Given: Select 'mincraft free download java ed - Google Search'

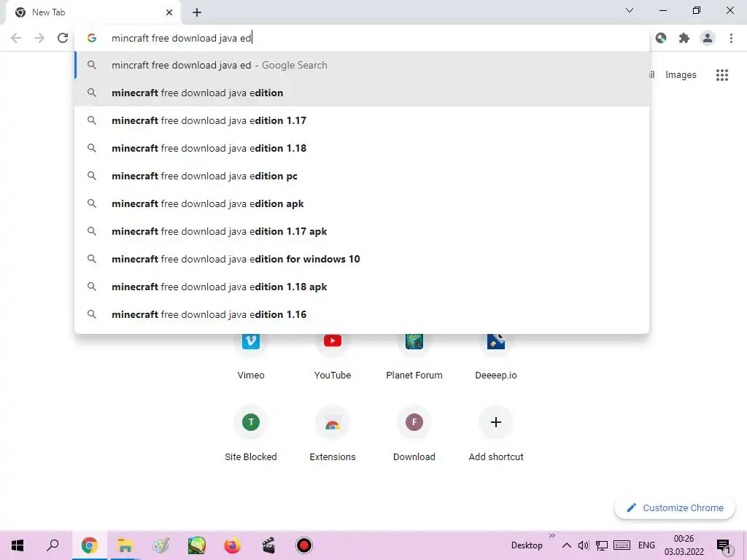Looking at the screenshot, I should coord(362,65).
